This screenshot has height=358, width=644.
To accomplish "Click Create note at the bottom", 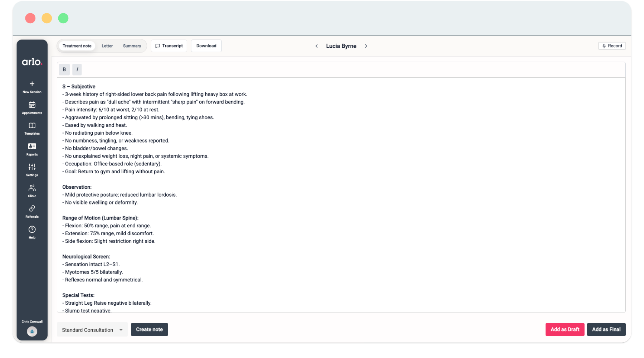I will pyautogui.click(x=150, y=329).
